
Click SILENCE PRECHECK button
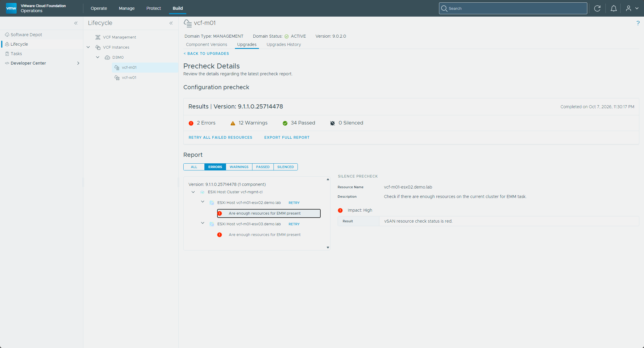358,176
